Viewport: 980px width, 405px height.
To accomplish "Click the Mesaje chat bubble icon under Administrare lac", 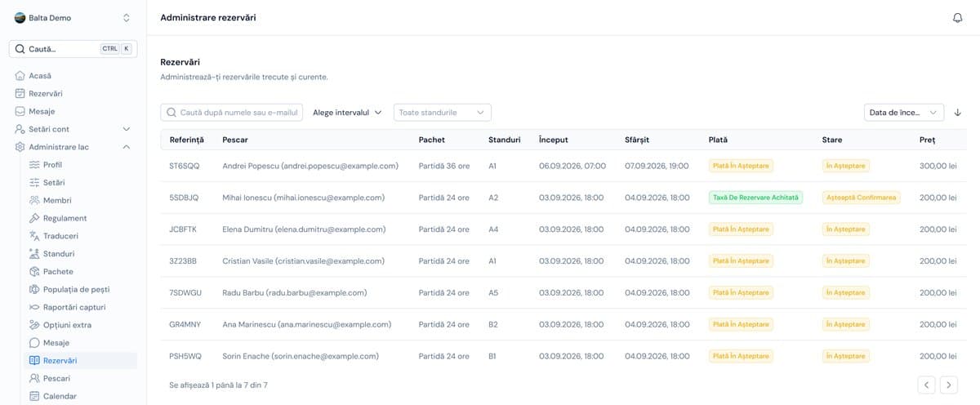I will tap(34, 343).
